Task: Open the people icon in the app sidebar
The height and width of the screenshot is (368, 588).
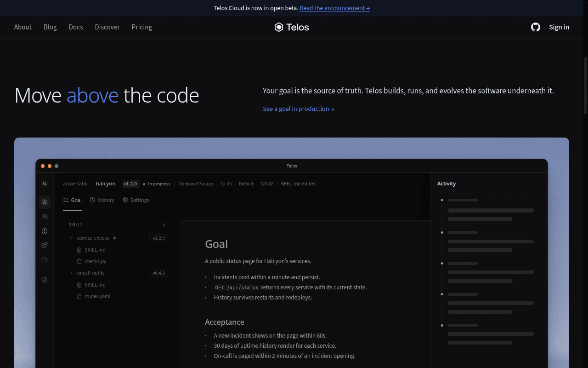Action: pos(45,217)
